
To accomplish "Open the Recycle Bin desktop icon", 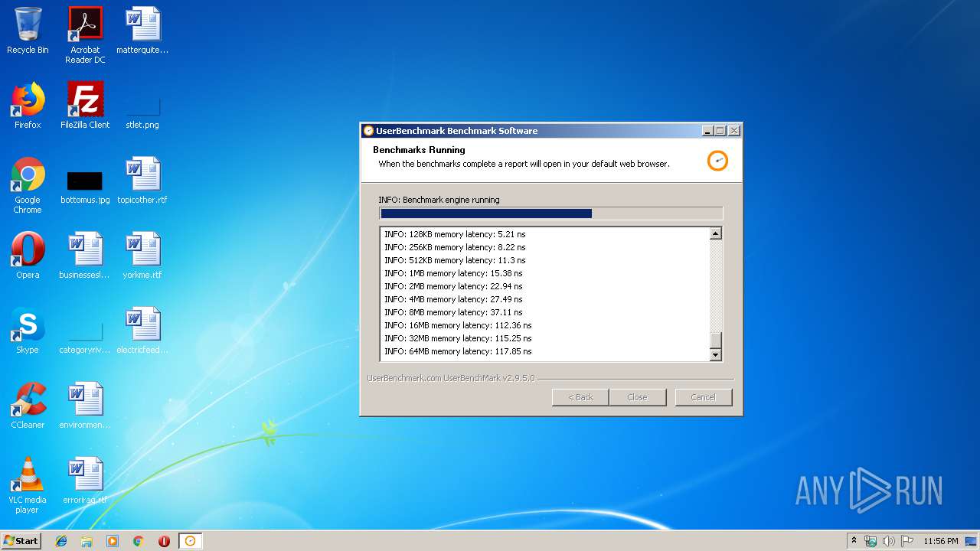I will pyautogui.click(x=28, y=31).
